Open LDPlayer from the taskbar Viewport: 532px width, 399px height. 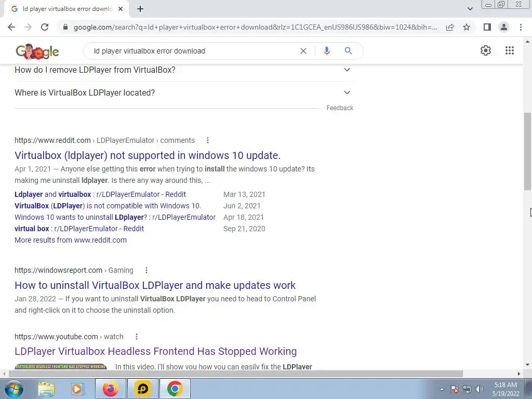142,389
